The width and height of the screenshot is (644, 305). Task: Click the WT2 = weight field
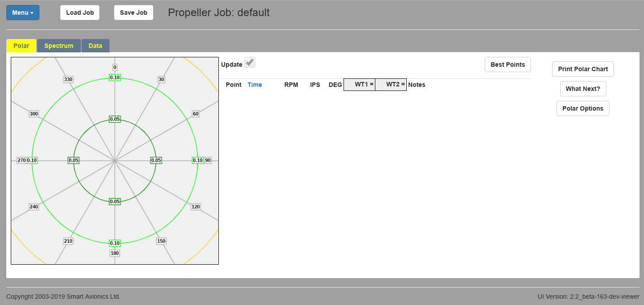[391, 85]
